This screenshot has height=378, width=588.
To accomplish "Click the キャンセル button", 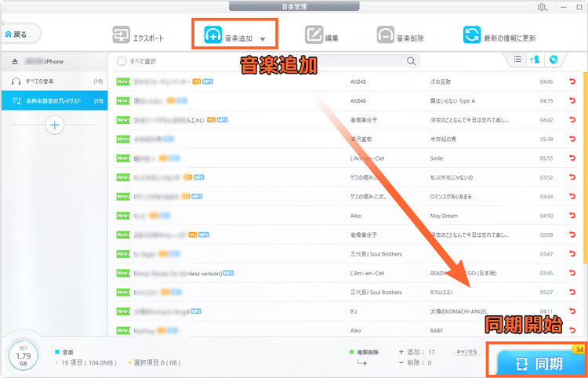I will (x=466, y=352).
